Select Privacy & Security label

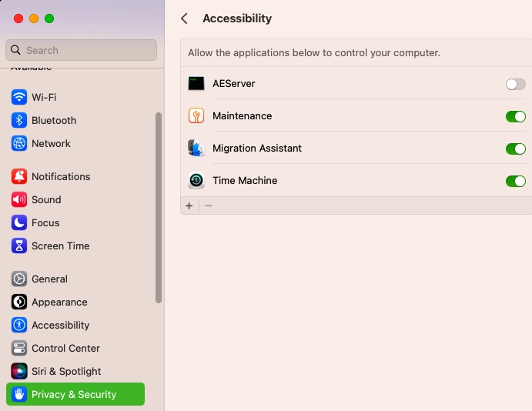tap(74, 394)
